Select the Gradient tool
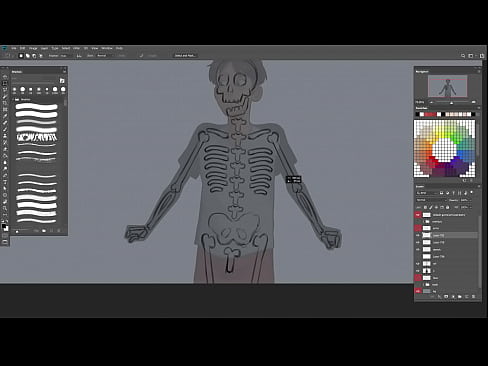 [x=5, y=156]
